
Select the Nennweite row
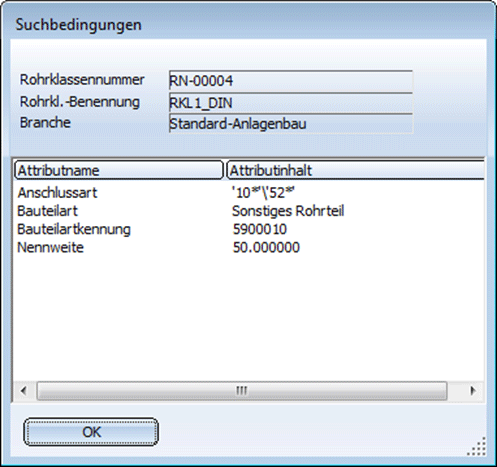click(x=249, y=248)
